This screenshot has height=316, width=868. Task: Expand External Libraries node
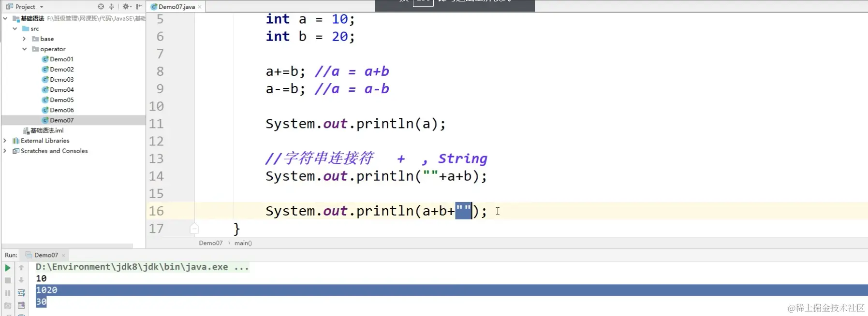pyautogui.click(x=5, y=141)
